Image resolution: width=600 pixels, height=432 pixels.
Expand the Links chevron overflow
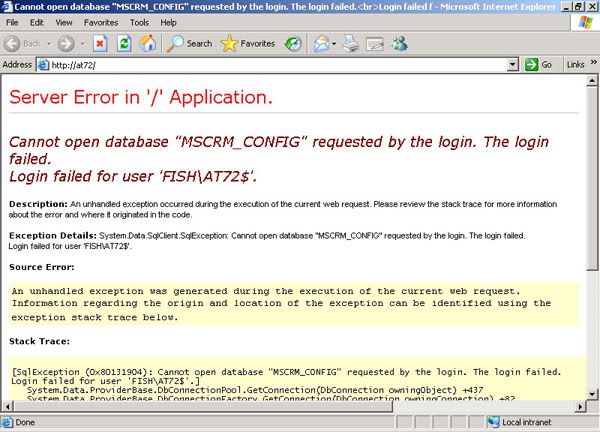(x=593, y=62)
